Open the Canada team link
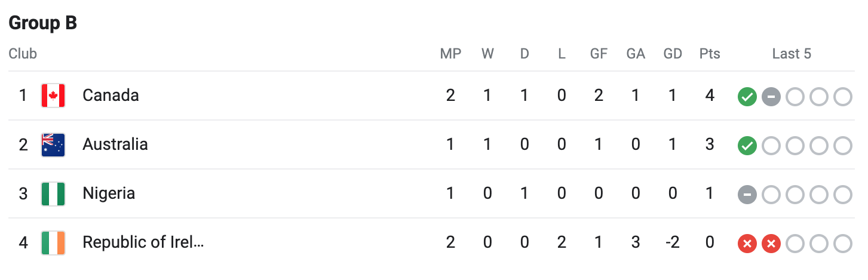 111,96
